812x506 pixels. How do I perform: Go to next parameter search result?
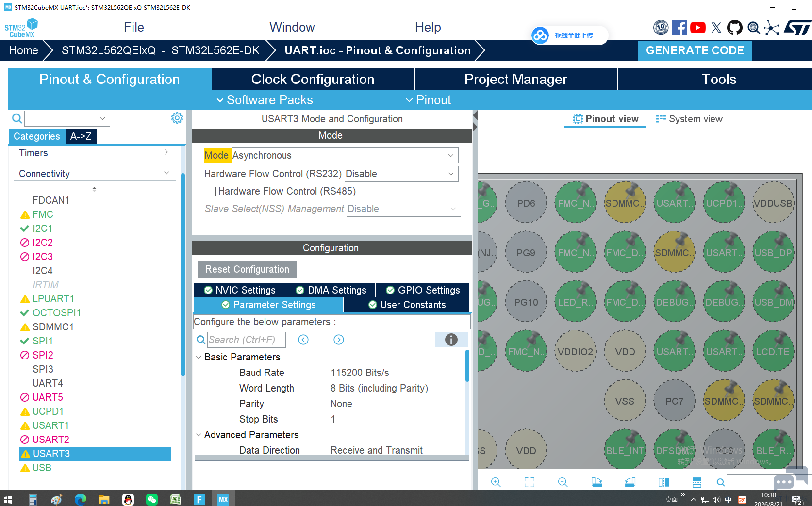339,340
